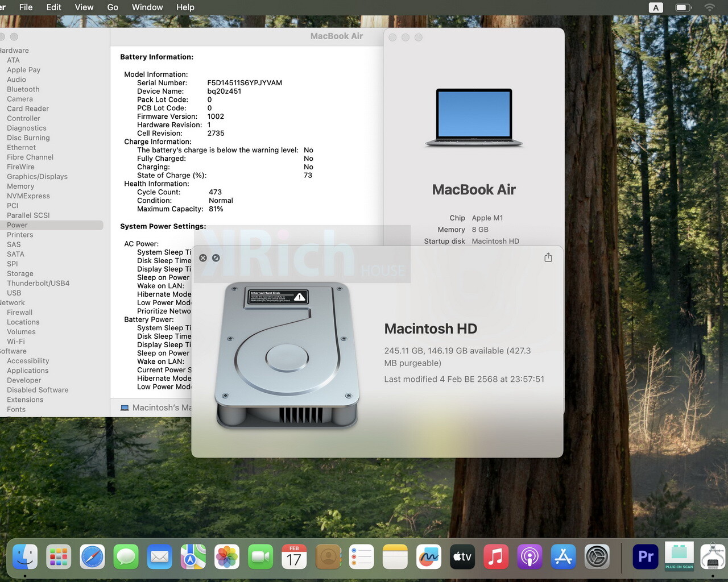This screenshot has width=728, height=582.
Task: Open Contacts app in Dock
Action: click(x=328, y=557)
